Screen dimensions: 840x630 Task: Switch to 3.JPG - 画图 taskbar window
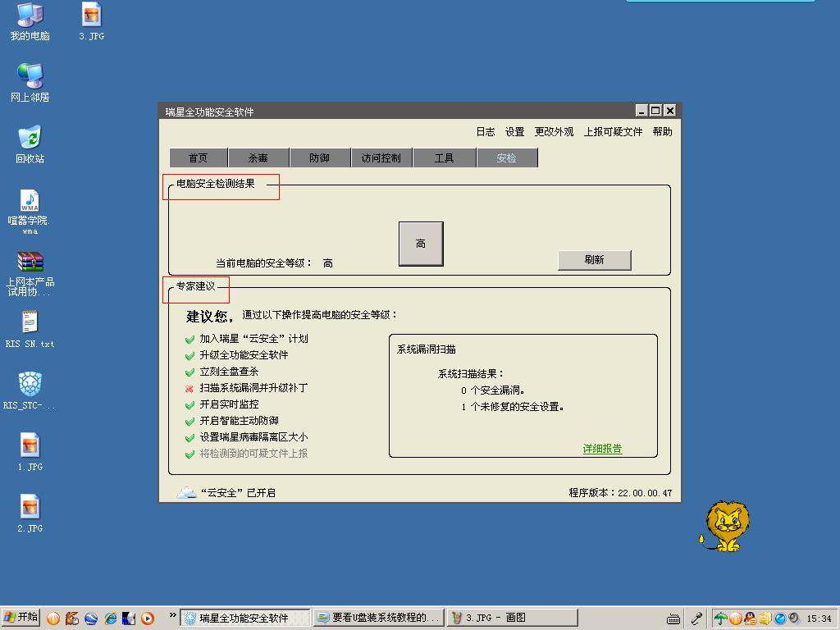click(x=513, y=618)
